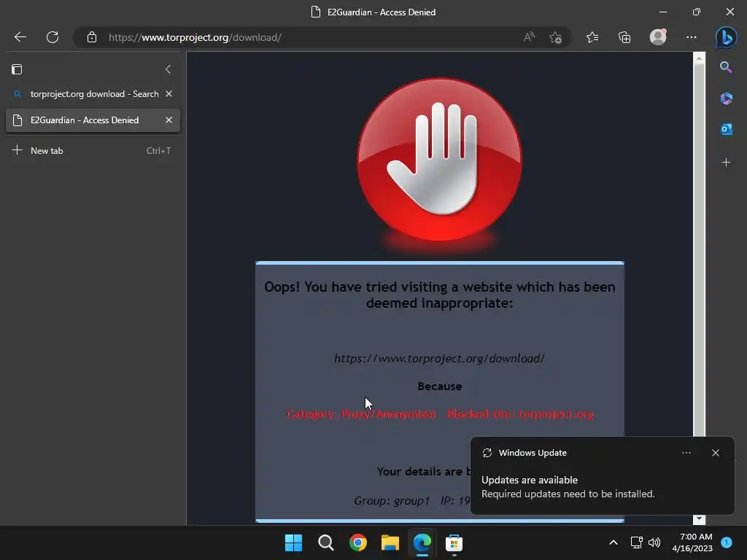The height and width of the screenshot is (560, 747).
Task: Open the Bing chat sidebar
Action: point(727,37)
